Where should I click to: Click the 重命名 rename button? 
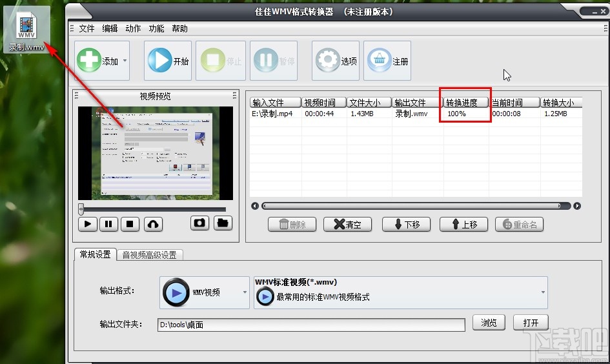(x=520, y=225)
